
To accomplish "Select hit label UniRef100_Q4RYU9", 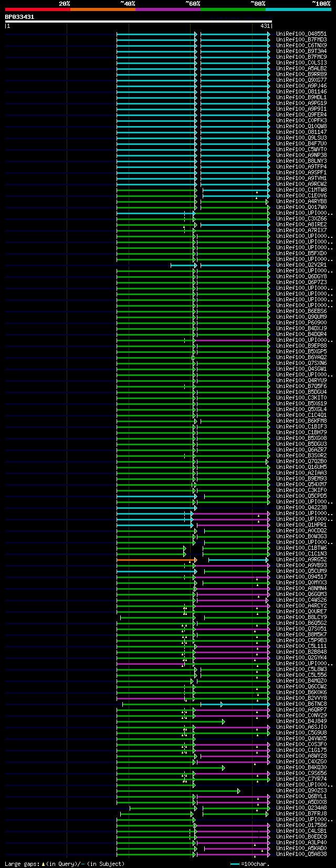I will coord(301,381).
